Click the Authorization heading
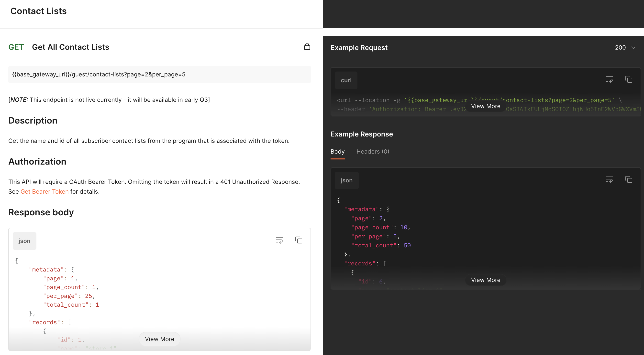This screenshot has width=644, height=355. coord(37,162)
